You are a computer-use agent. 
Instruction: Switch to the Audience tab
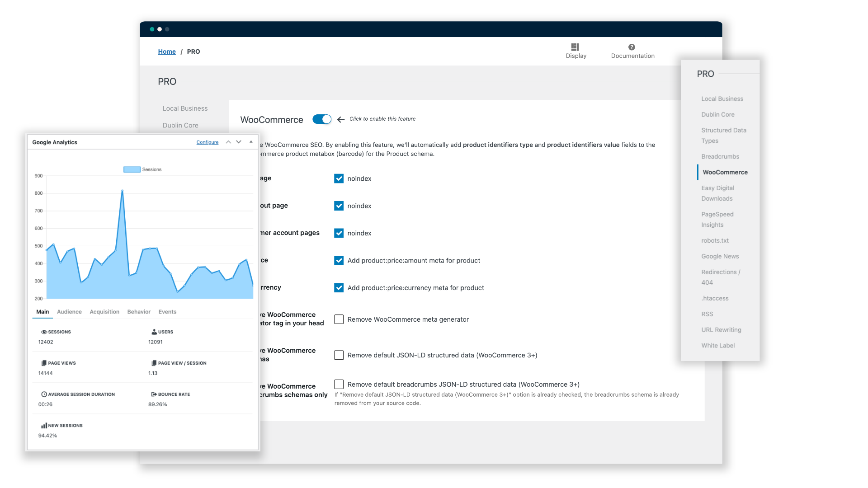(x=69, y=312)
